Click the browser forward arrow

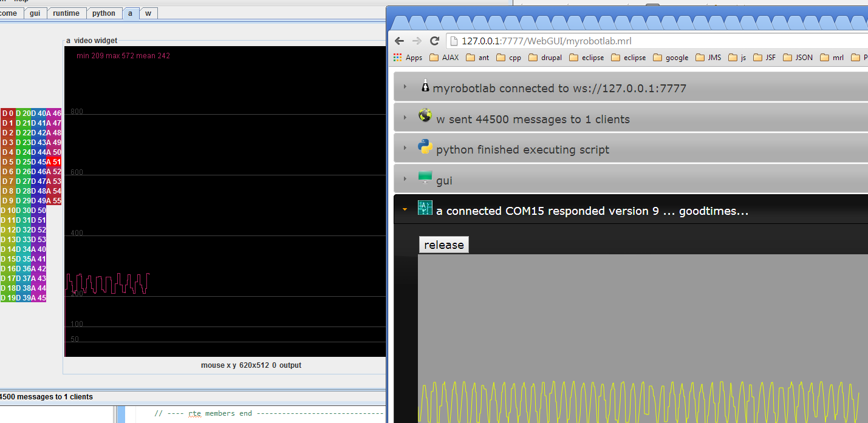tap(417, 41)
